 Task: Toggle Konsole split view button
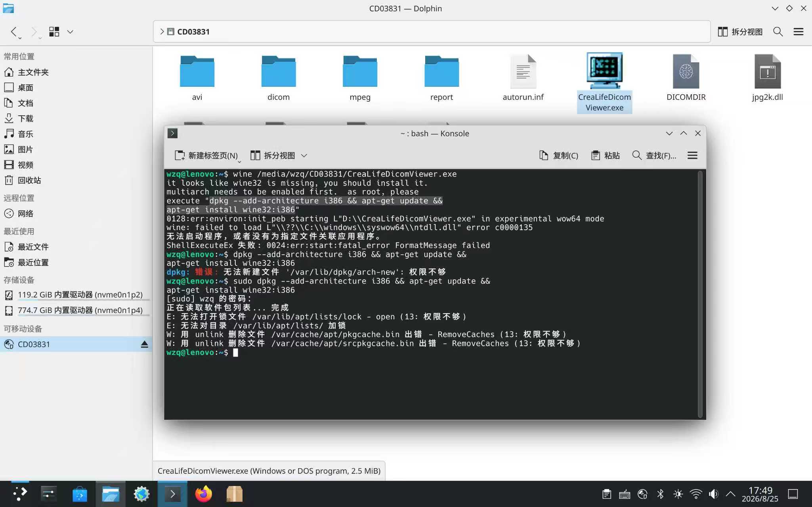273,156
